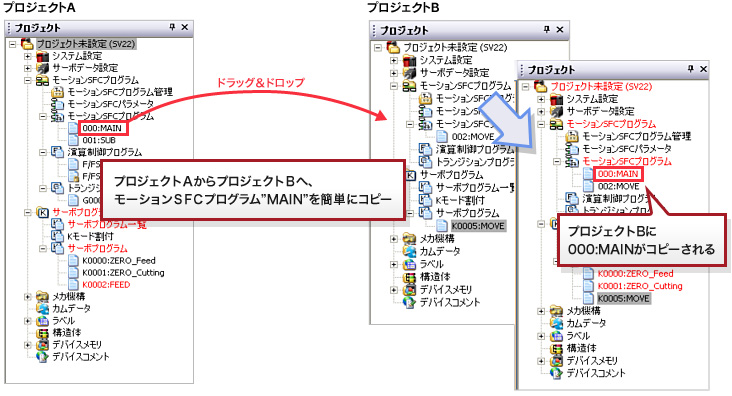
Task: Click the デバイスコメント icon in Project B tree
Action: (x=409, y=303)
